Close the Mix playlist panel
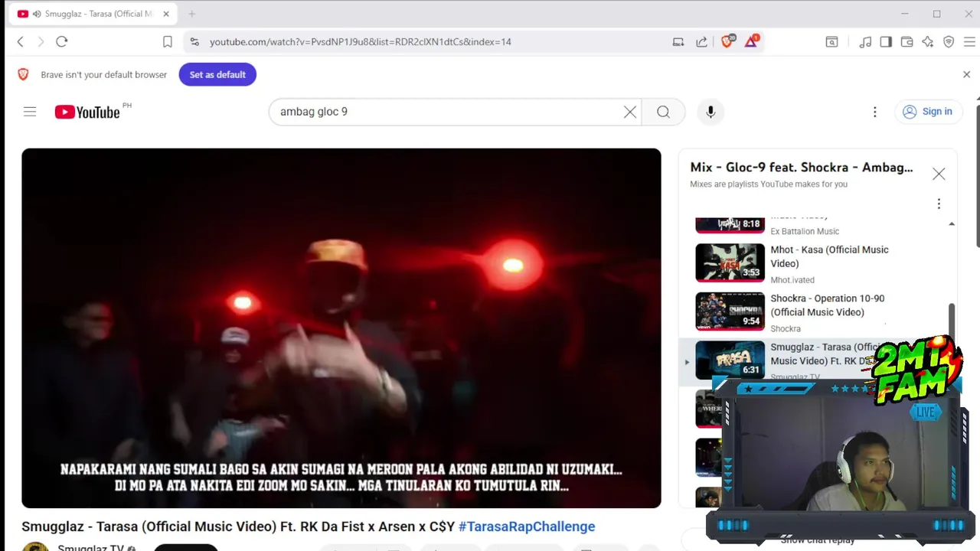The height and width of the screenshot is (551, 980). click(x=939, y=174)
